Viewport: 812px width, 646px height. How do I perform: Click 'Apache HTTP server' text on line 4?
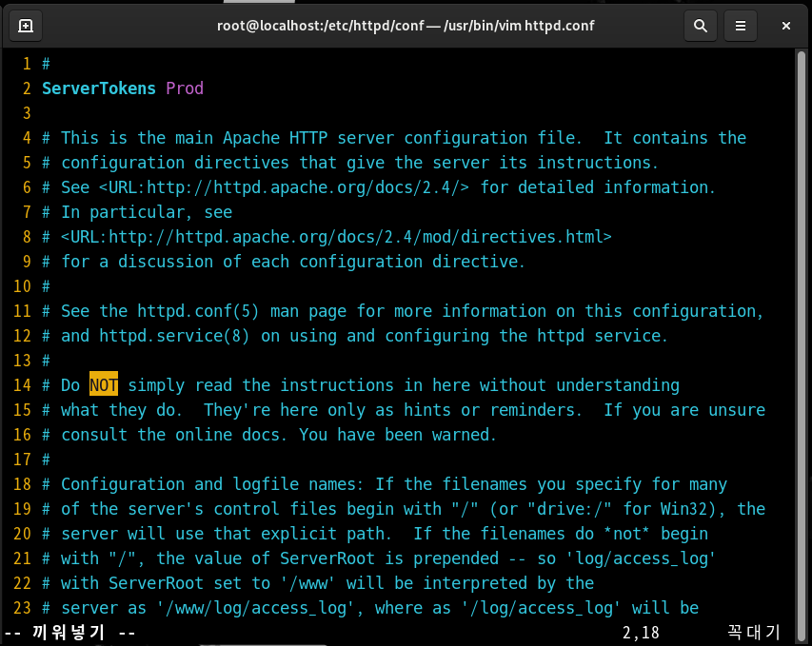pyautogui.click(x=308, y=138)
